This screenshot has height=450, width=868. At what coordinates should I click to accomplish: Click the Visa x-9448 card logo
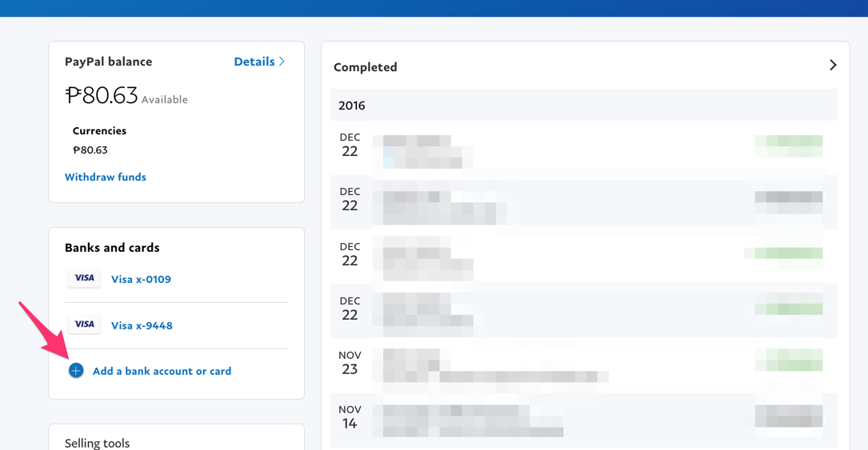84,325
